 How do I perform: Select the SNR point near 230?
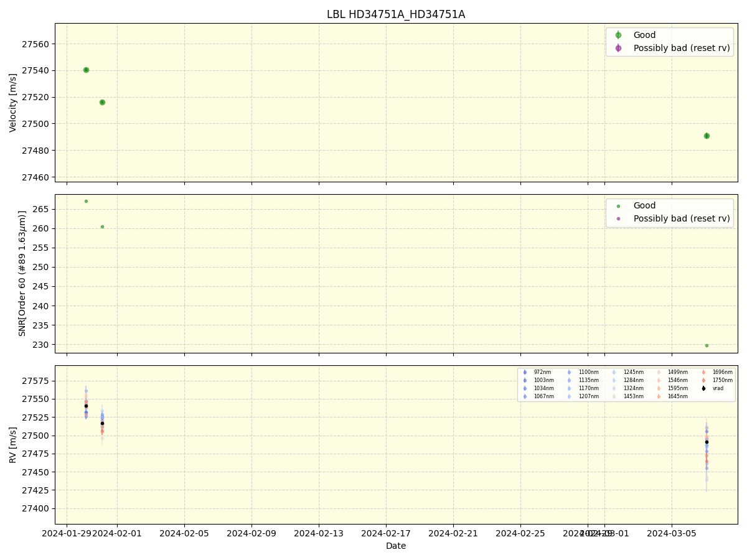click(707, 345)
